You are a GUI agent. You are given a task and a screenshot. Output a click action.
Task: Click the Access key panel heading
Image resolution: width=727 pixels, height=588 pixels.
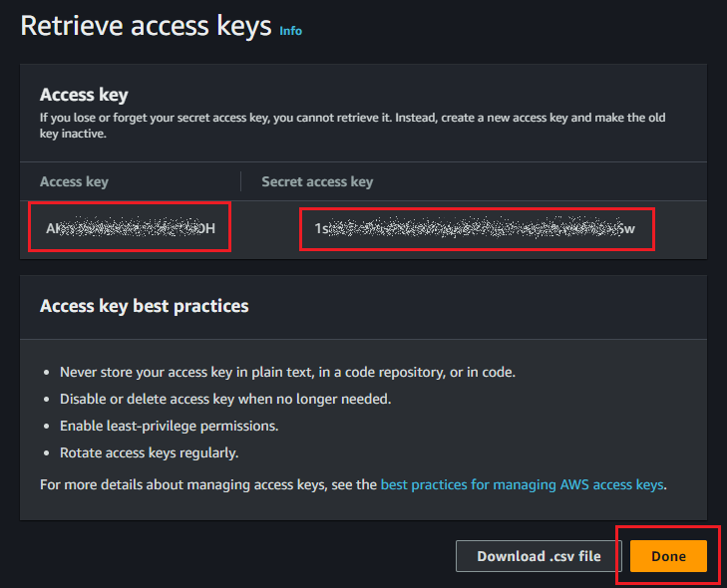click(84, 95)
